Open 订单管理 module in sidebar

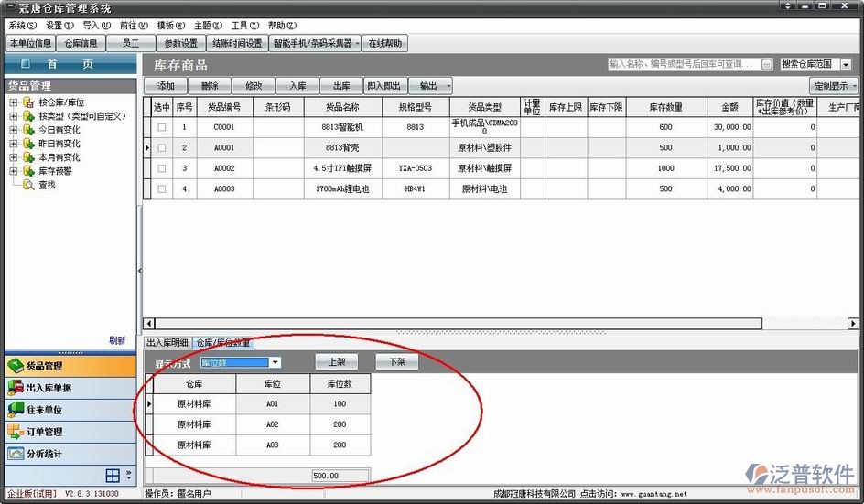click(44, 432)
